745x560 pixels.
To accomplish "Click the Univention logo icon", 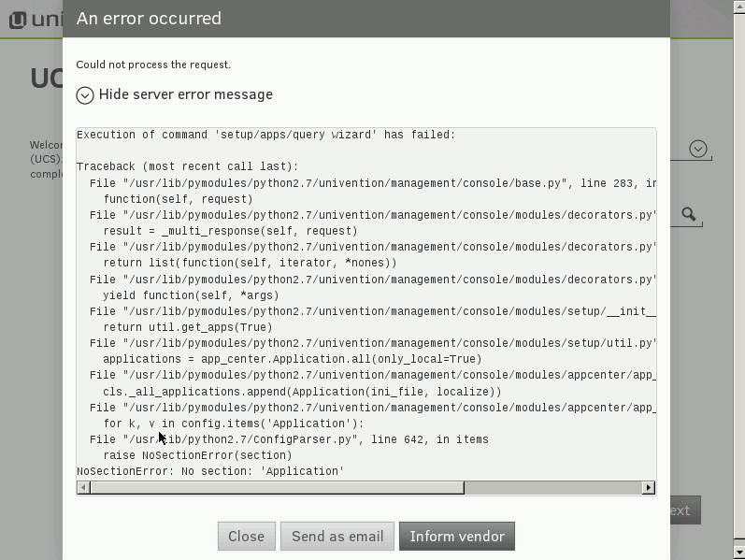I will pos(17,20).
